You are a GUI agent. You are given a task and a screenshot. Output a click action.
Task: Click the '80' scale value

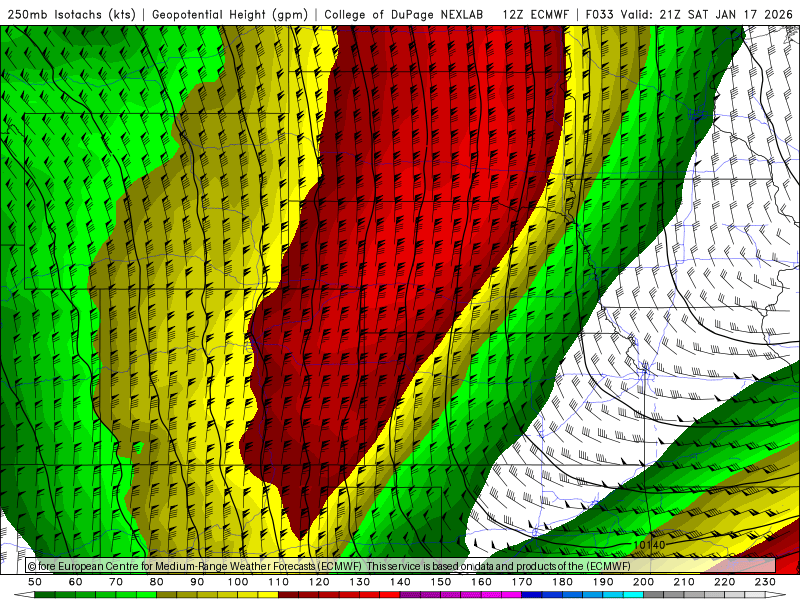pos(157,582)
